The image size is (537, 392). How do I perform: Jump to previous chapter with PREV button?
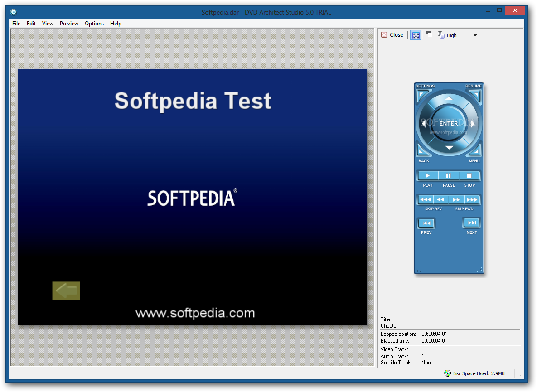pos(426,223)
